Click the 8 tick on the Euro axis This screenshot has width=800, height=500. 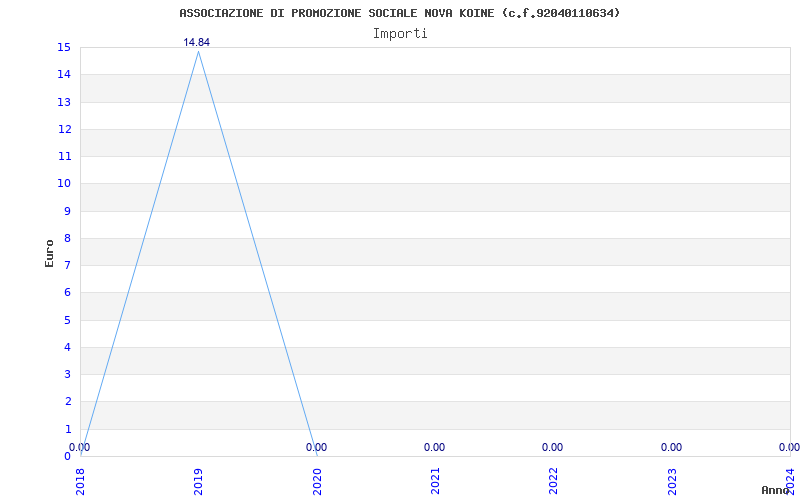pos(67,238)
